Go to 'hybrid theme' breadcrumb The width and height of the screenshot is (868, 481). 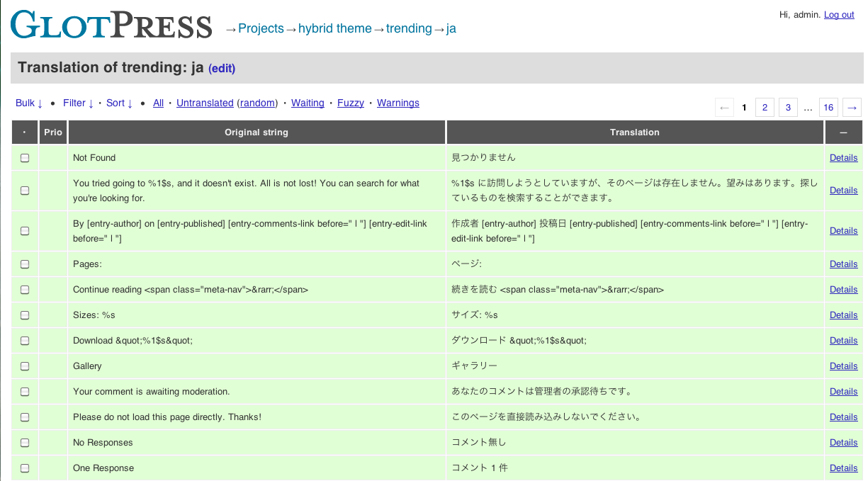click(335, 28)
